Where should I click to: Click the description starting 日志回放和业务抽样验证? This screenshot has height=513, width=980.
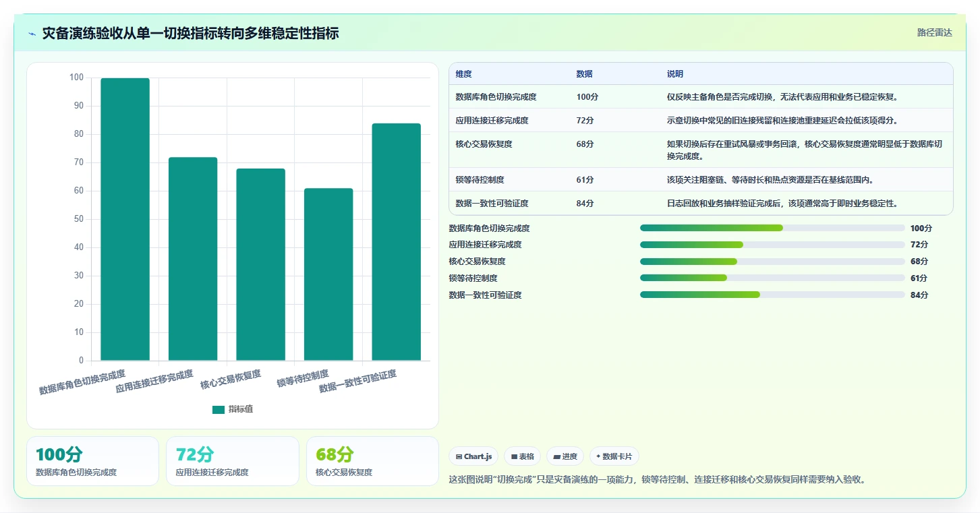[782, 204]
